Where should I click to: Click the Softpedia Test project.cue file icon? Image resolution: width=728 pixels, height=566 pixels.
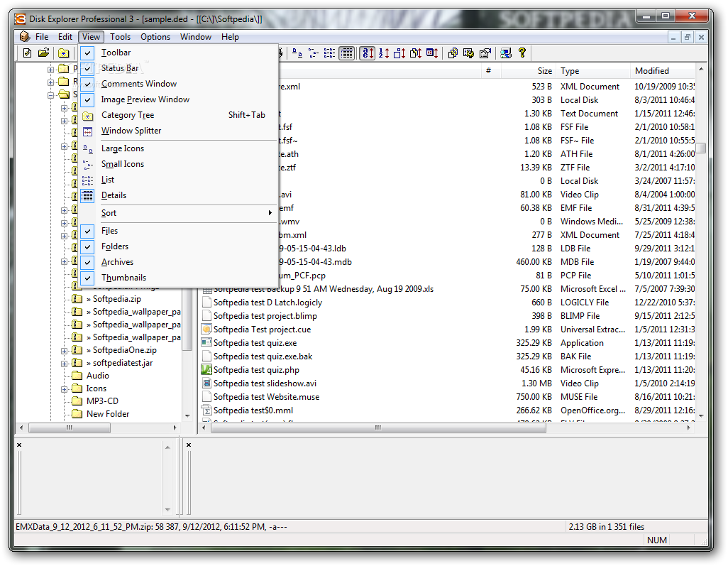pyautogui.click(x=206, y=330)
